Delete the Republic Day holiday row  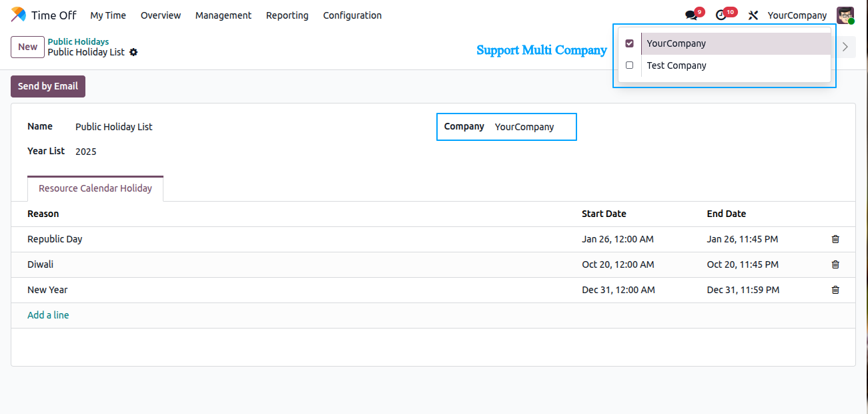point(835,239)
